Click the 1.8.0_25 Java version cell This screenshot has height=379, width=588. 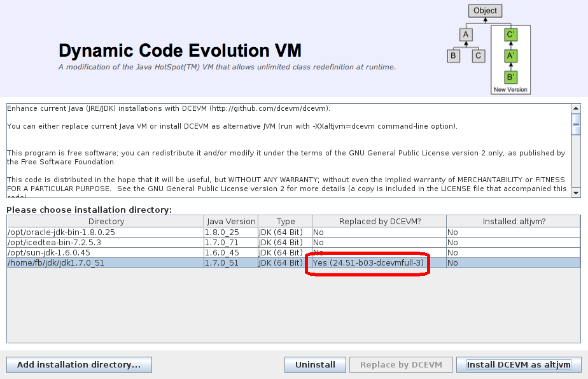231,232
